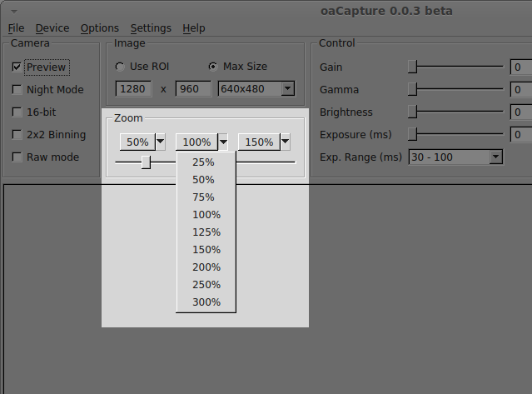This screenshot has height=394, width=532.
Task: Choose 200% from the zoom list
Action: point(206,267)
